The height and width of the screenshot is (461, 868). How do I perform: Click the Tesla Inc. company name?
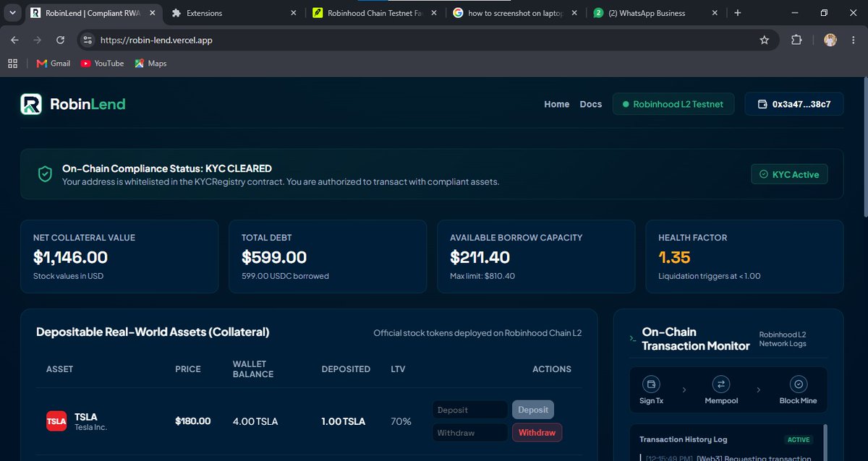pyautogui.click(x=90, y=428)
